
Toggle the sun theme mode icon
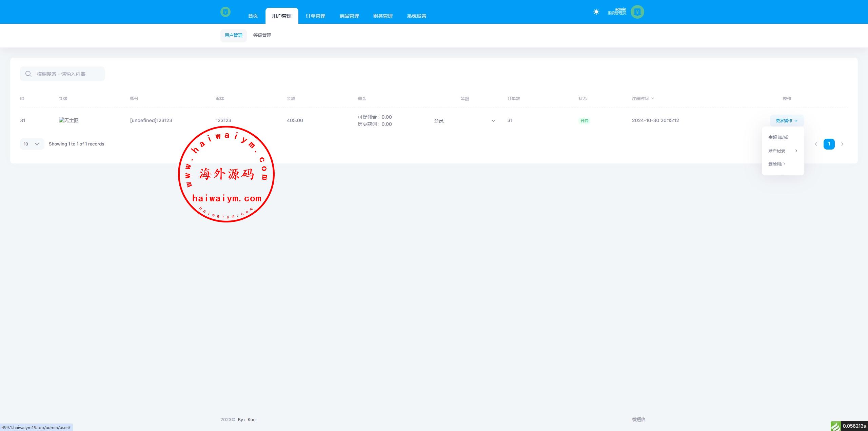coord(596,12)
